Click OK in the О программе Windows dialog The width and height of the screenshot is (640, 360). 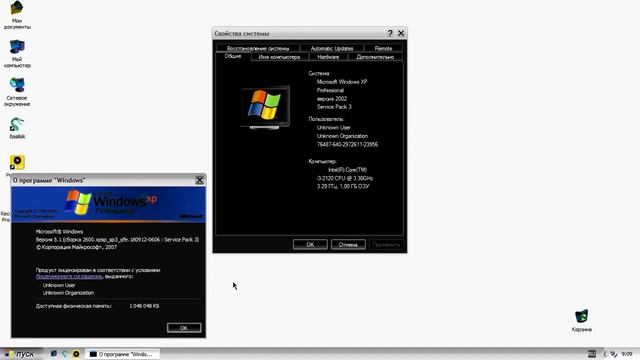pyautogui.click(x=184, y=328)
